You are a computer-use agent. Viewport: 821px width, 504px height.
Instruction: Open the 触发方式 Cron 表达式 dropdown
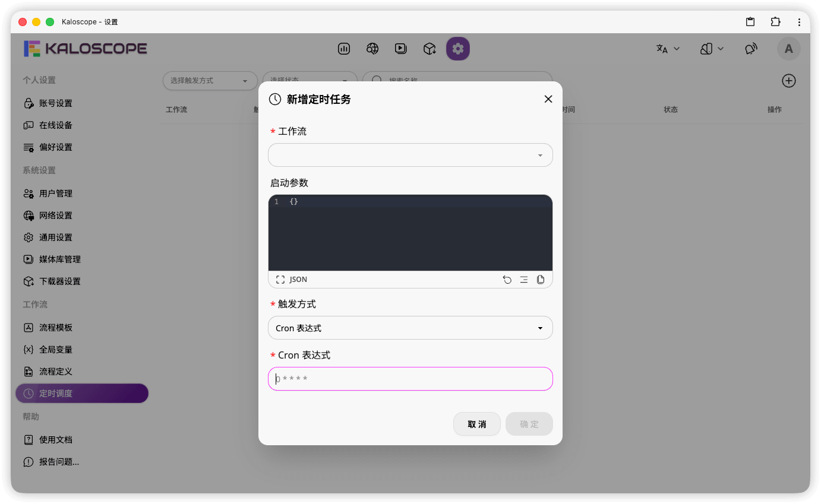coord(410,328)
